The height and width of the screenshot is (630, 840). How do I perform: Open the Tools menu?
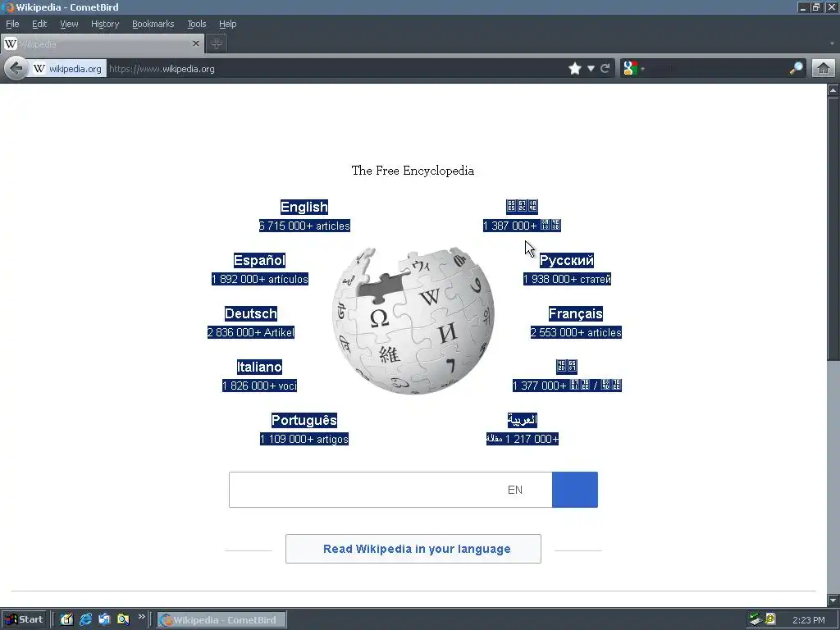196,24
